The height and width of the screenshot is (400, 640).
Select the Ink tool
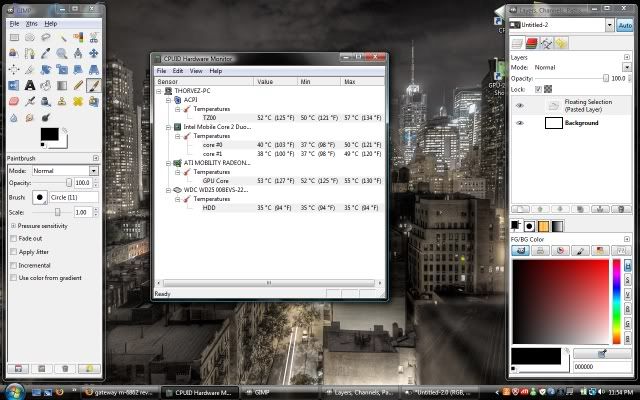tap(46, 101)
